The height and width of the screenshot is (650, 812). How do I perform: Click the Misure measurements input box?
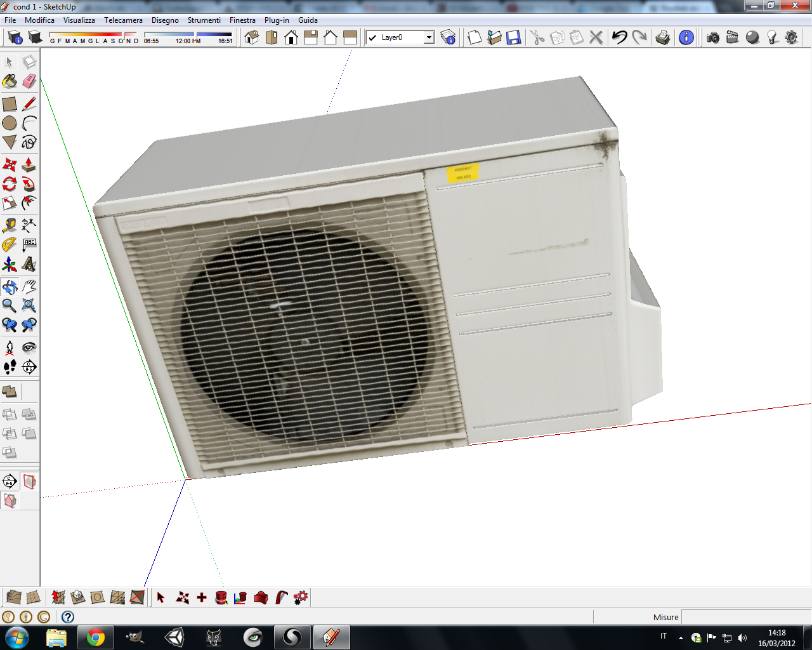pos(746,617)
